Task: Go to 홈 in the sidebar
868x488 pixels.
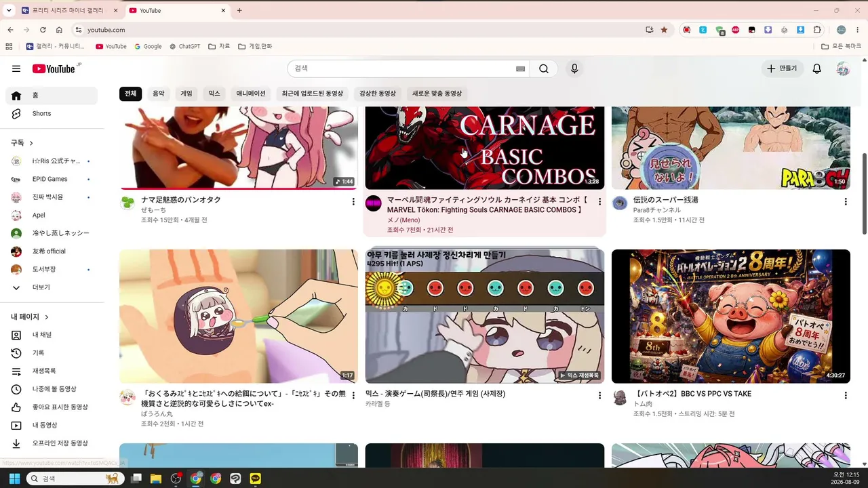Action: click(52, 96)
